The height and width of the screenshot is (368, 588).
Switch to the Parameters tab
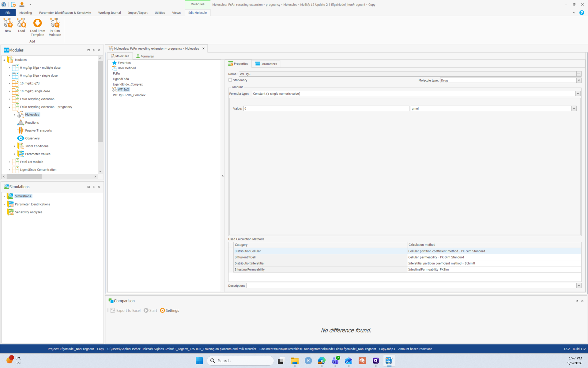266,64
